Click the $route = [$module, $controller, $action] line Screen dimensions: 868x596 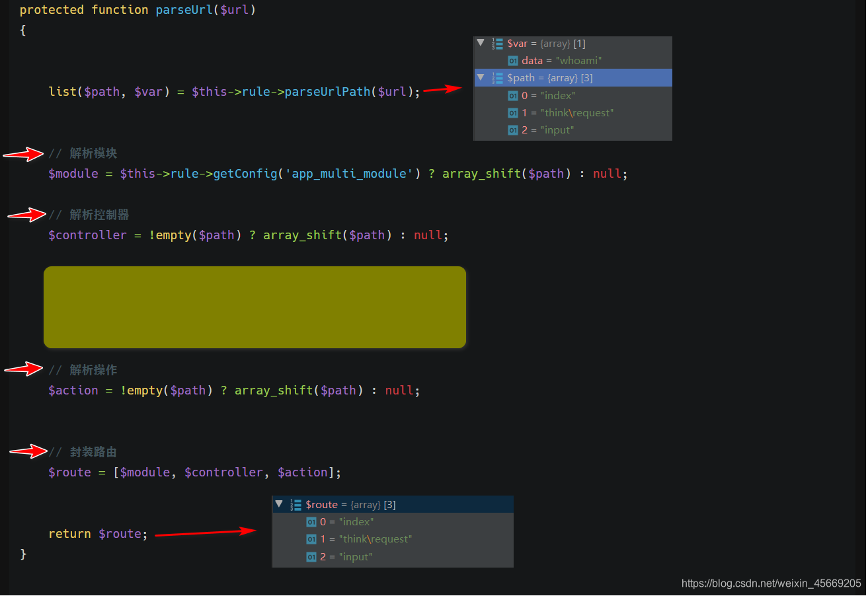195,472
